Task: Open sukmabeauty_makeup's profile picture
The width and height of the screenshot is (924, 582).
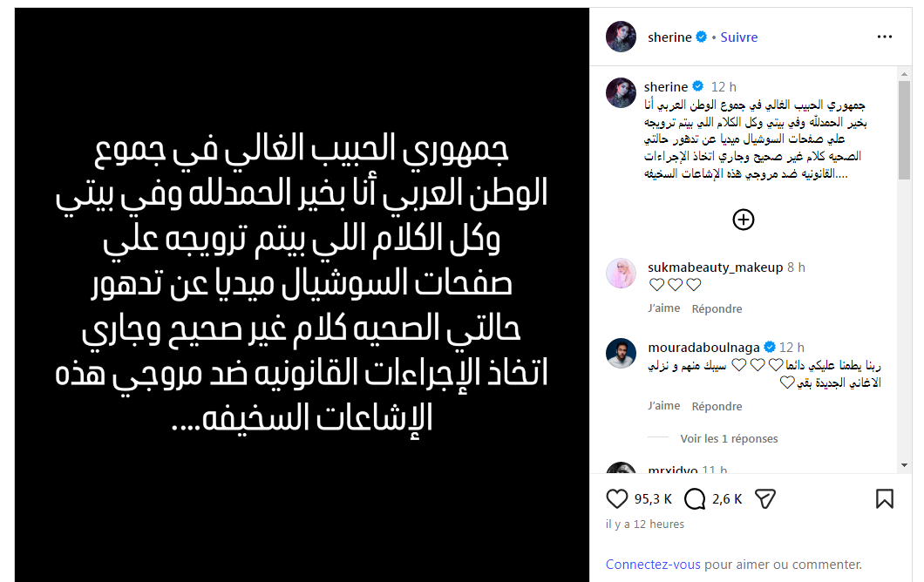Action: [621, 274]
